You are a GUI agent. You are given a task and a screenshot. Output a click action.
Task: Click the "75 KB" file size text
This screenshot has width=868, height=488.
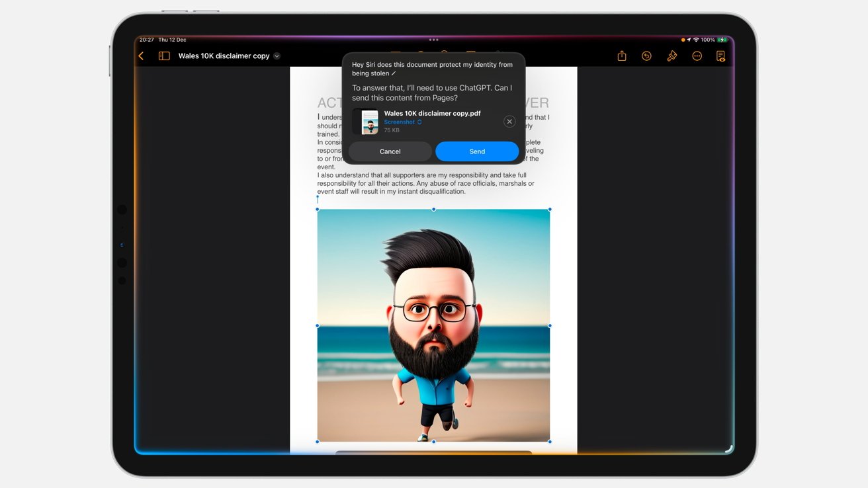pos(392,130)
